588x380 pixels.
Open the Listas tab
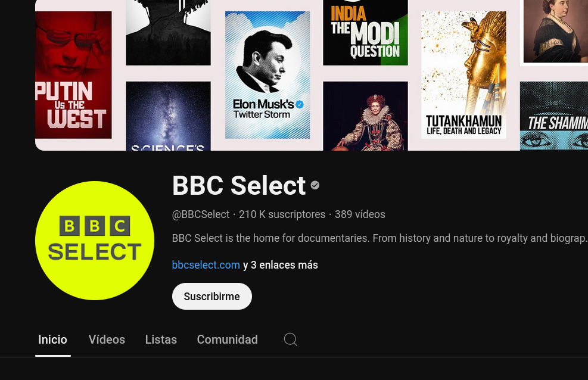pos(161,339)
